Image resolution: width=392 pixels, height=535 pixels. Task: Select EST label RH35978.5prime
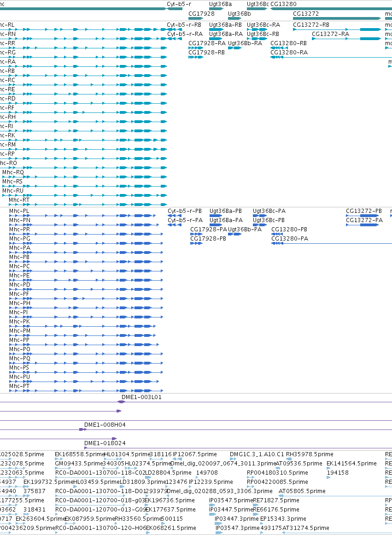tap(310, 454)
